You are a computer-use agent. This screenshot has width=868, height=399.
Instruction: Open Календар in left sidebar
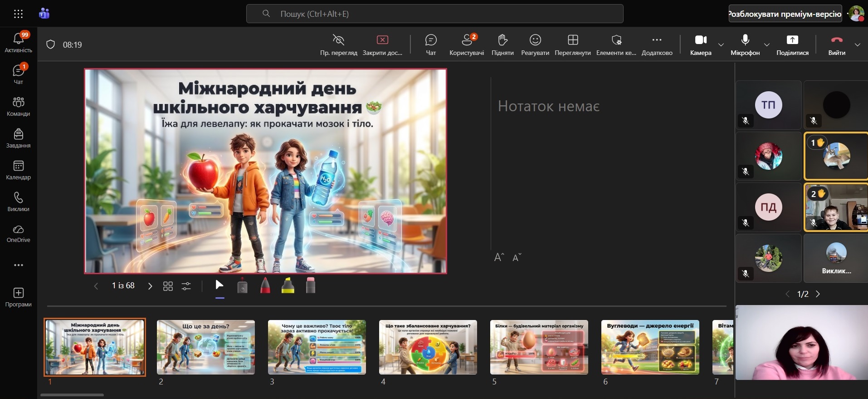(19, 170)
